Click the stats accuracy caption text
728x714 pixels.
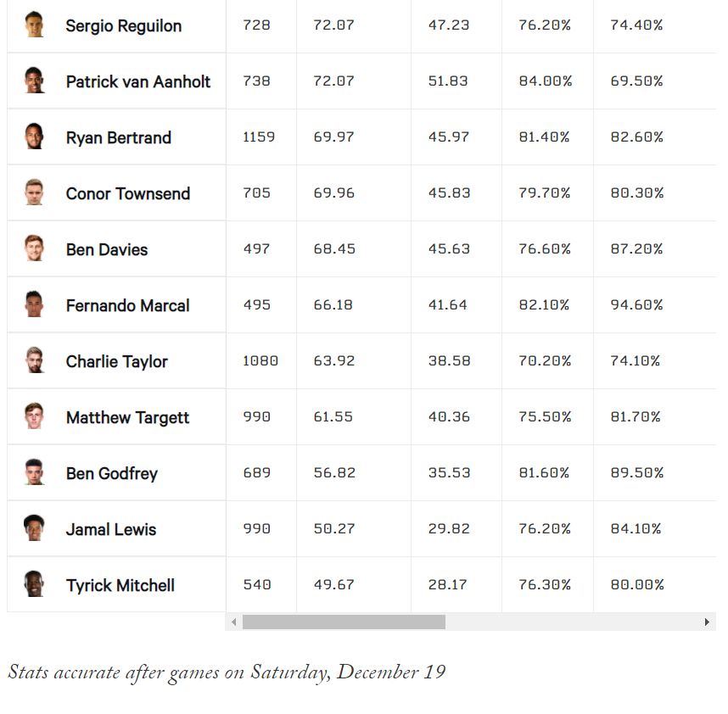[225, 672]
